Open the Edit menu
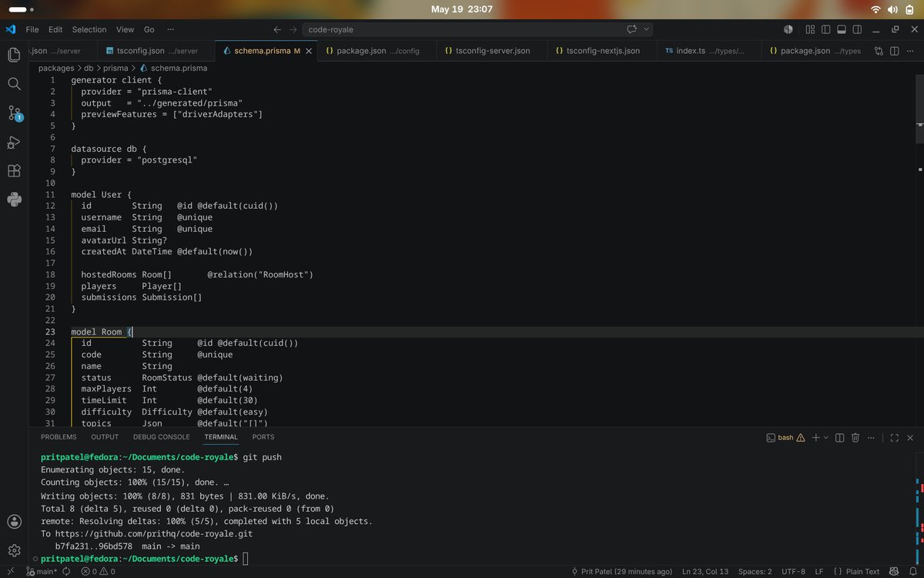 55,29
